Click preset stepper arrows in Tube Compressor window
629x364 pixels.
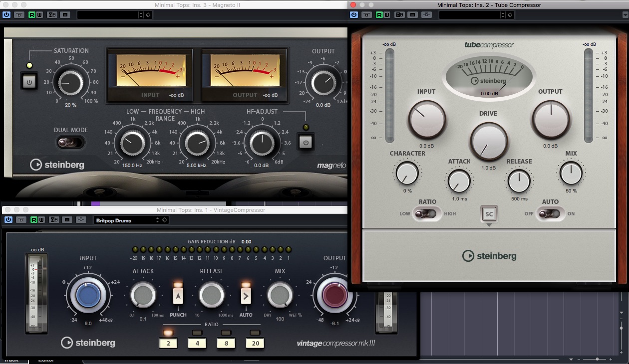pyautogui.click(x=503, y=15)
